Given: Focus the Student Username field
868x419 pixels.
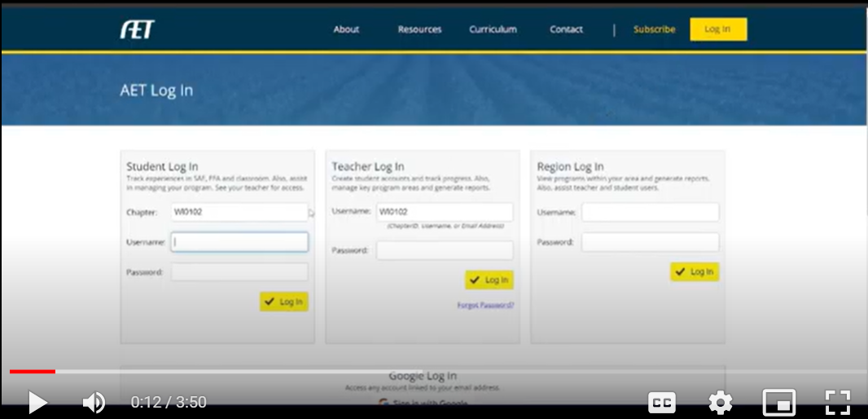Looking at the screenshot, I should click(239, 242).
